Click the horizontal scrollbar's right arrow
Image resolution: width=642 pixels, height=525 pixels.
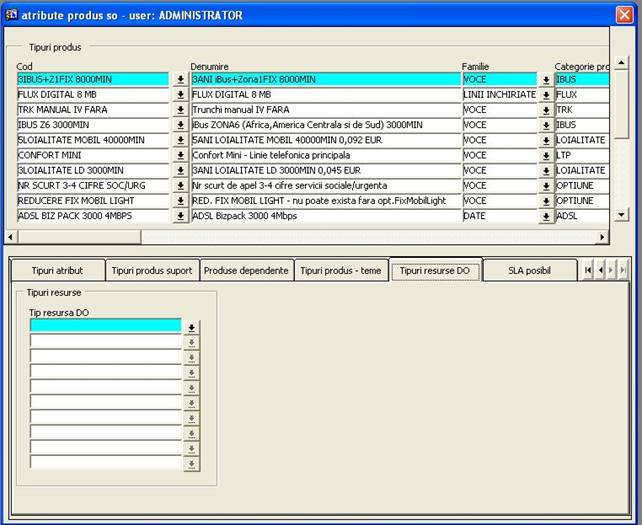602,237
